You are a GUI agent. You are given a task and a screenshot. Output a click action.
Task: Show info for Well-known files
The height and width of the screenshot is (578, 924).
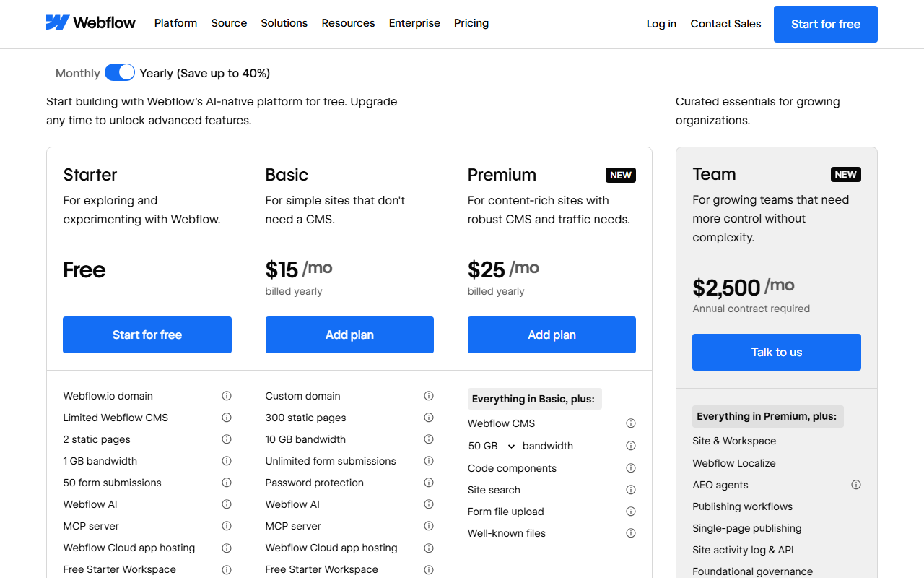(631, 533)
